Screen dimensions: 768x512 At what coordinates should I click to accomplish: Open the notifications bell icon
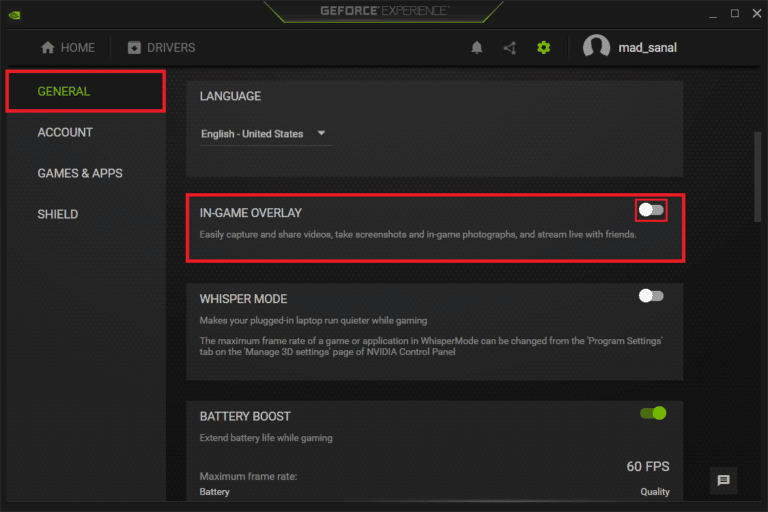click(x=477, y=48)
